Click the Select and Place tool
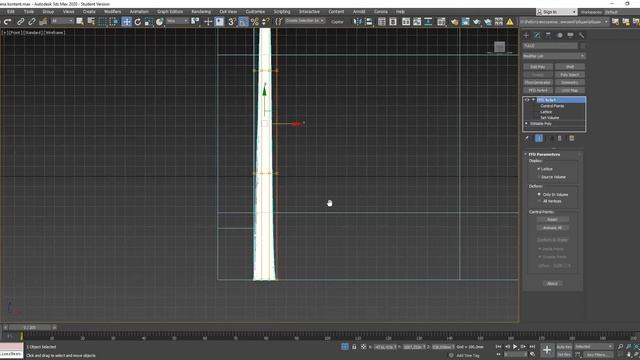 [160, 22]
